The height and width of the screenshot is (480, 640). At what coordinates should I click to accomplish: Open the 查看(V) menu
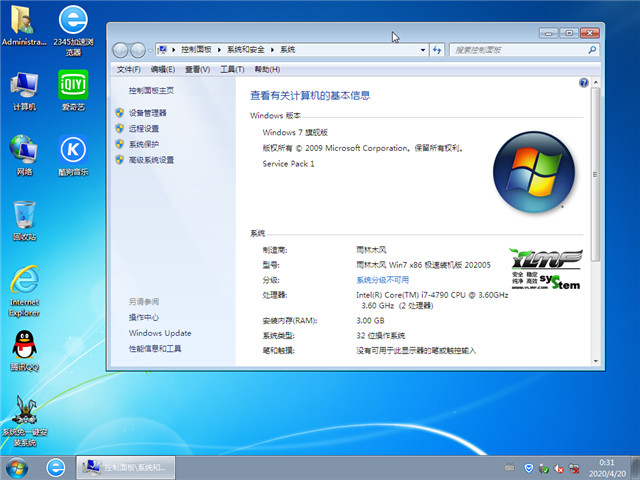tap(197, 69)
